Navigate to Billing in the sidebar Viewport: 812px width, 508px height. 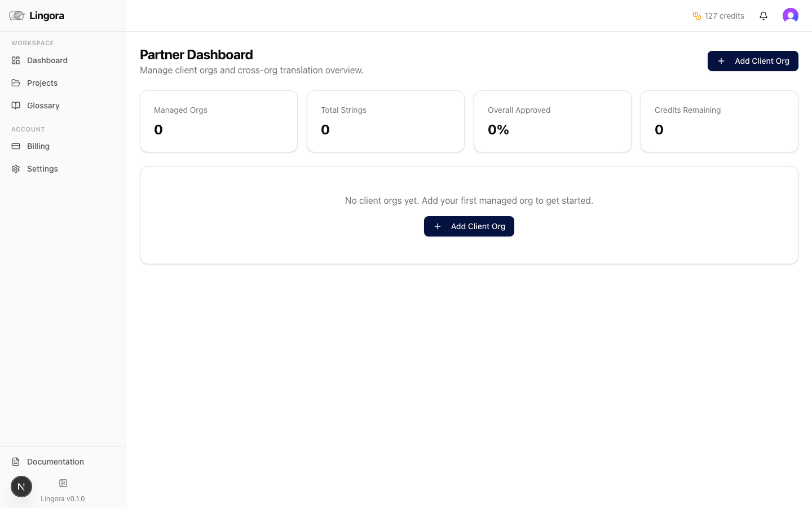point(38,146)
